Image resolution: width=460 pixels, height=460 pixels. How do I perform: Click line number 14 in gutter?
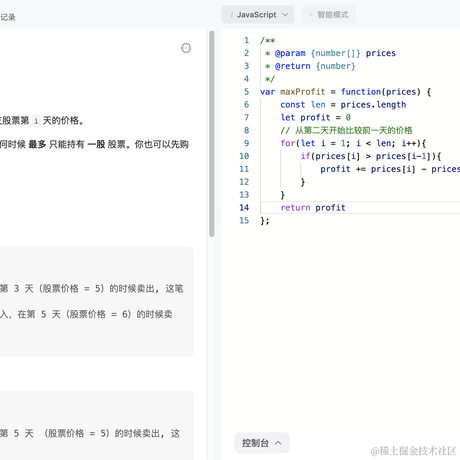tap(244, 208)
